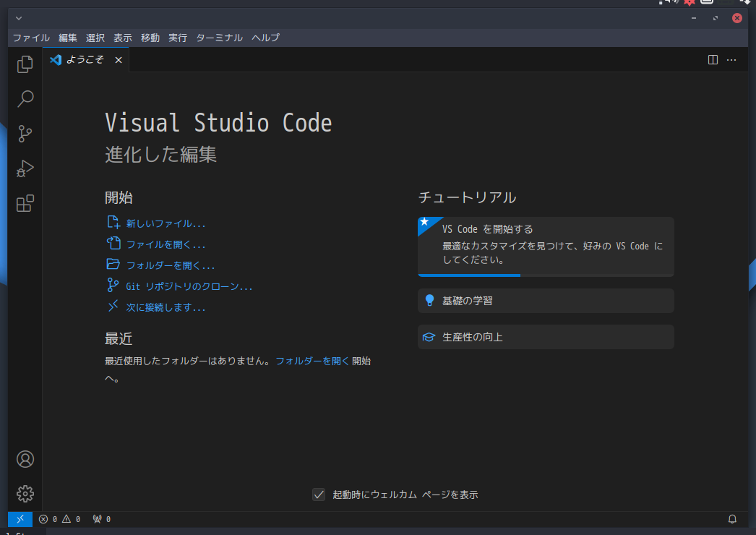
Task: Open the Accounts menu icon
Action: 25,459
